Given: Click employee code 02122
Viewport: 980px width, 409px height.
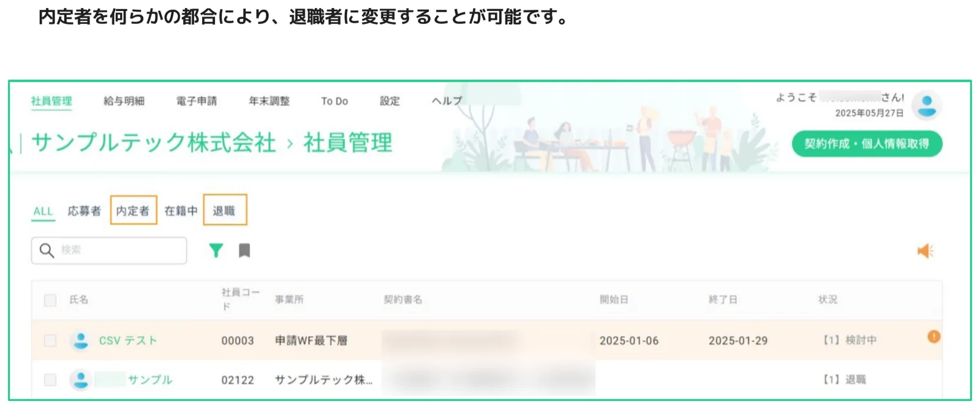Looking at the screenshot, I should (238, 380).
